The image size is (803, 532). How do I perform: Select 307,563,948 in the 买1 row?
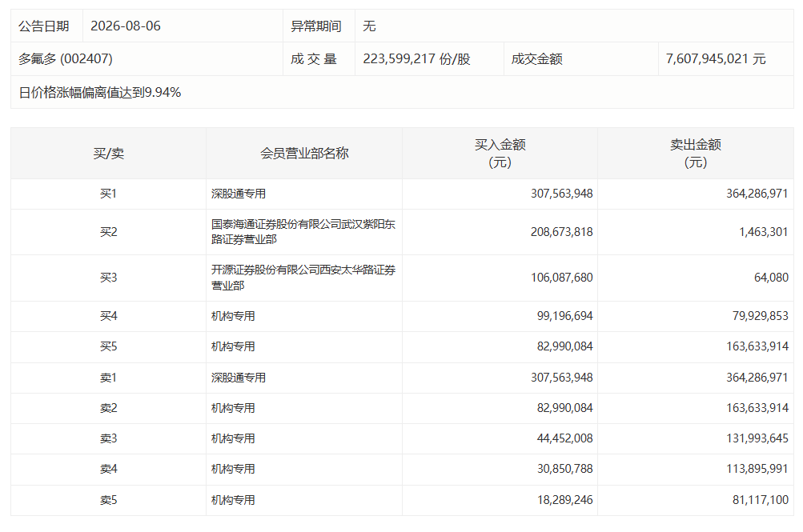click(x=562, y=194)
